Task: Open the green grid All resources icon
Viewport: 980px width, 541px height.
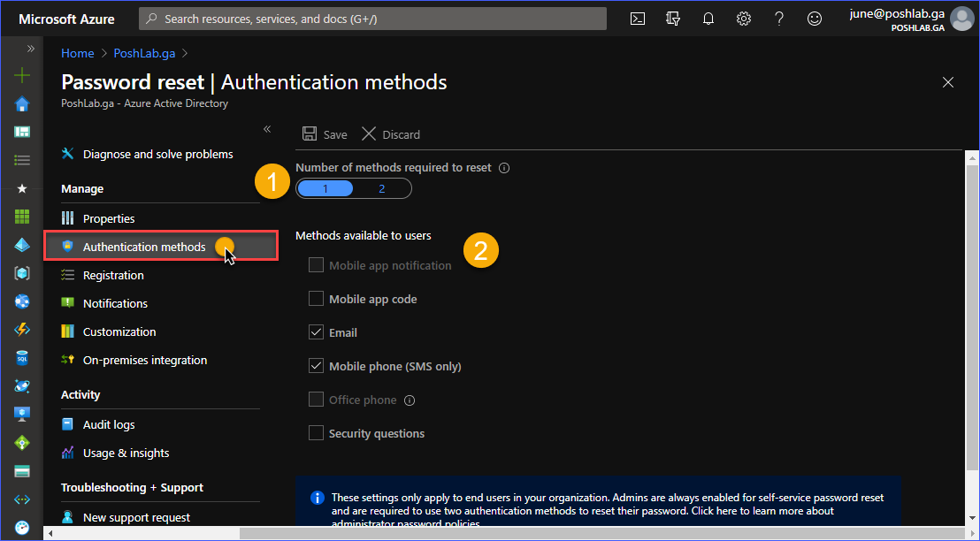Action: pos(22,217)
